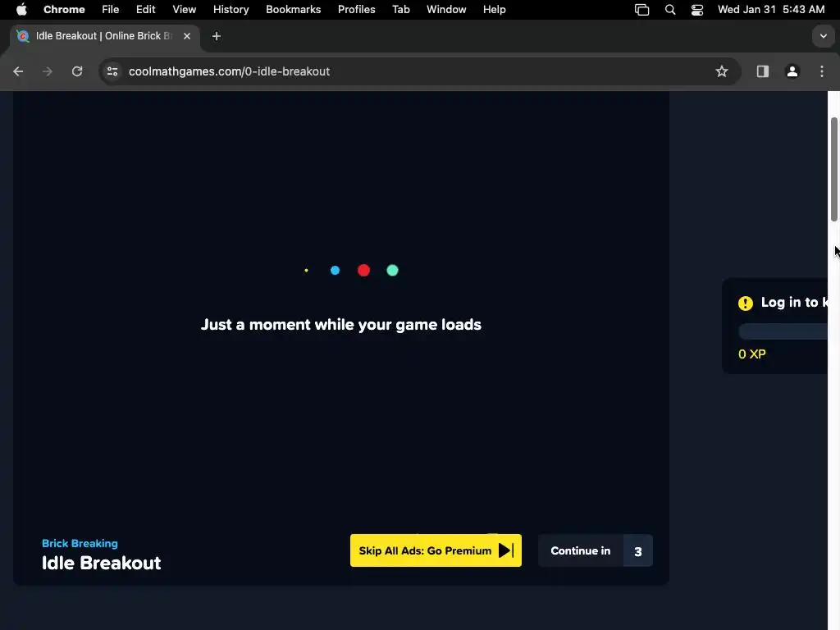This screenshot has height=630, width=840.
Task: Click the XP progress bar
Action: tap(783, 331)
